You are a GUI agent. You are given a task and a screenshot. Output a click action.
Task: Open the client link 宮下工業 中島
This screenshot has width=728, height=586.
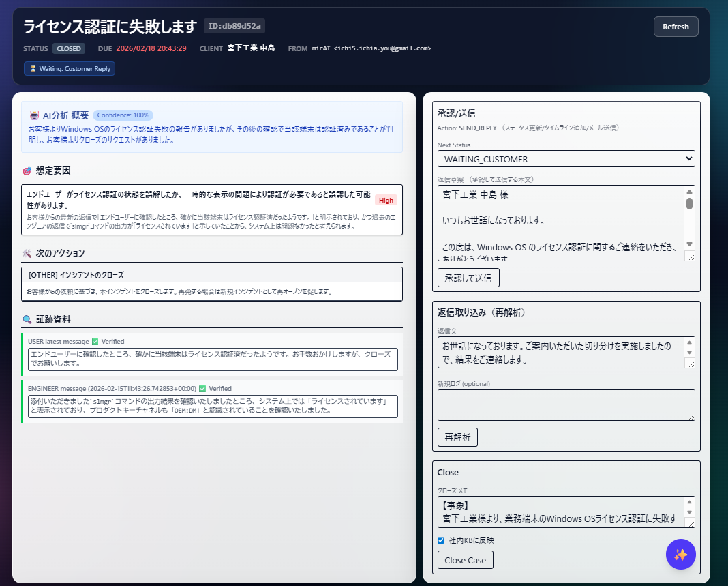(253, 48)
